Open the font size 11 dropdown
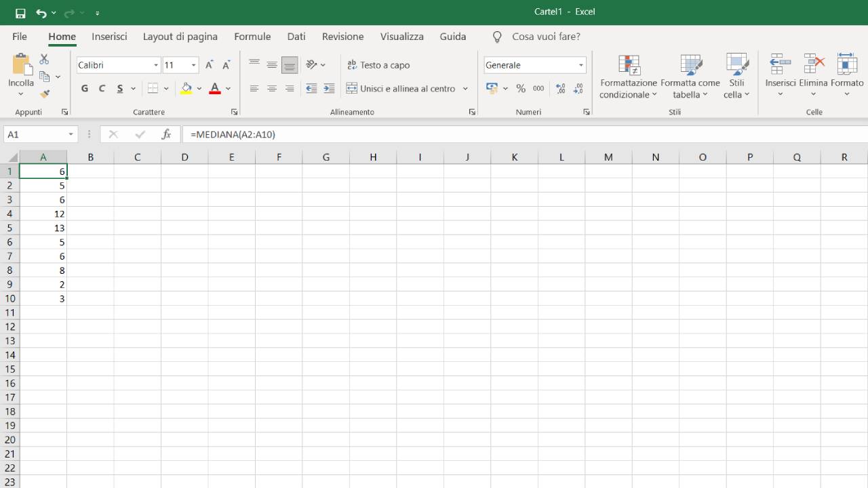Viewport: 868px width, 488px height. tap(194, 65)
